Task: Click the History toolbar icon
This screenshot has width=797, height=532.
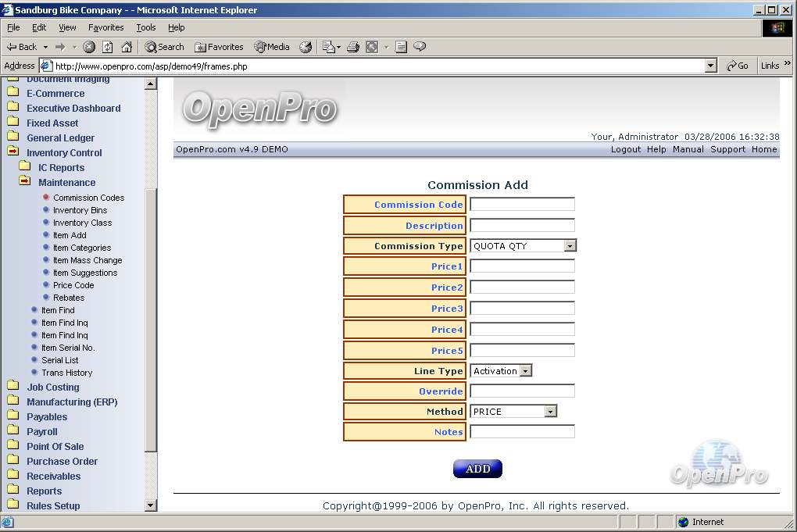Action: click(306, 47)
